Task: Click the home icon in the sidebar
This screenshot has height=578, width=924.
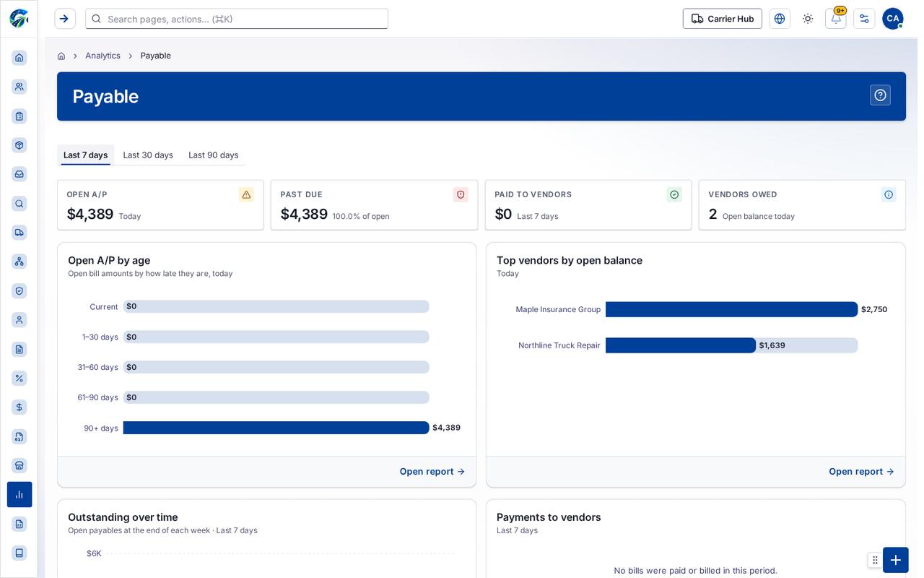Action: point(19,58)
